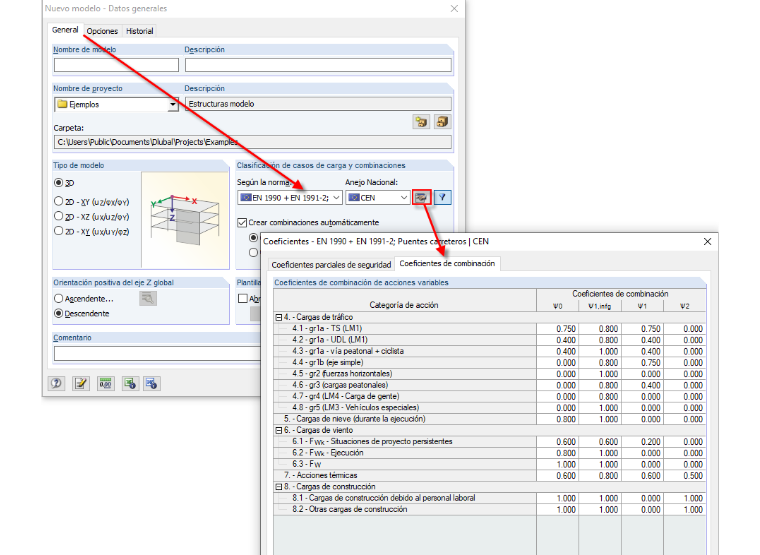The width and height of the screenshot is (760, 555).
Task: Close the Nuevo modelo dialog
Action: pos(454,9)
